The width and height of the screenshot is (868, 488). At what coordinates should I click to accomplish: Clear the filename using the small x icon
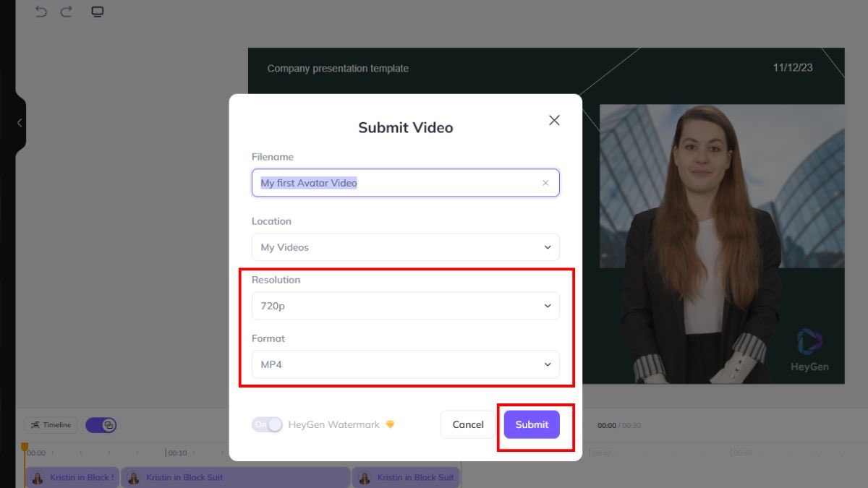point(546,183)
